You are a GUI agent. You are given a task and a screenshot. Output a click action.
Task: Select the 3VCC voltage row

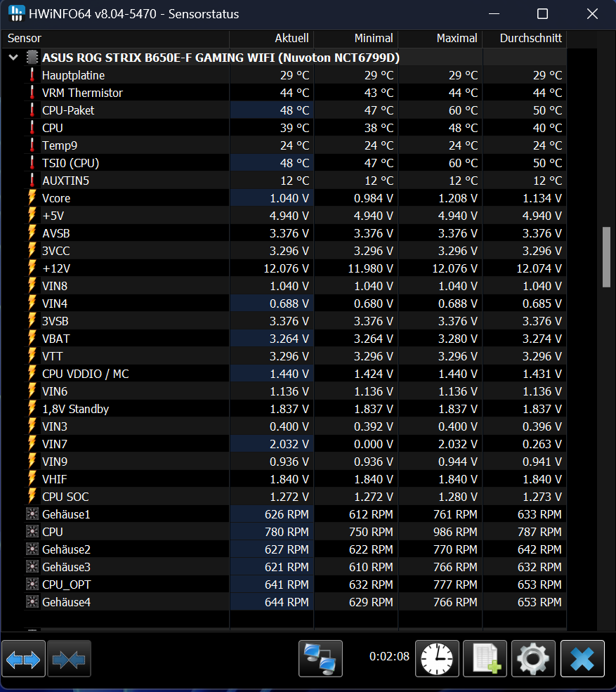tap(295, 251)
